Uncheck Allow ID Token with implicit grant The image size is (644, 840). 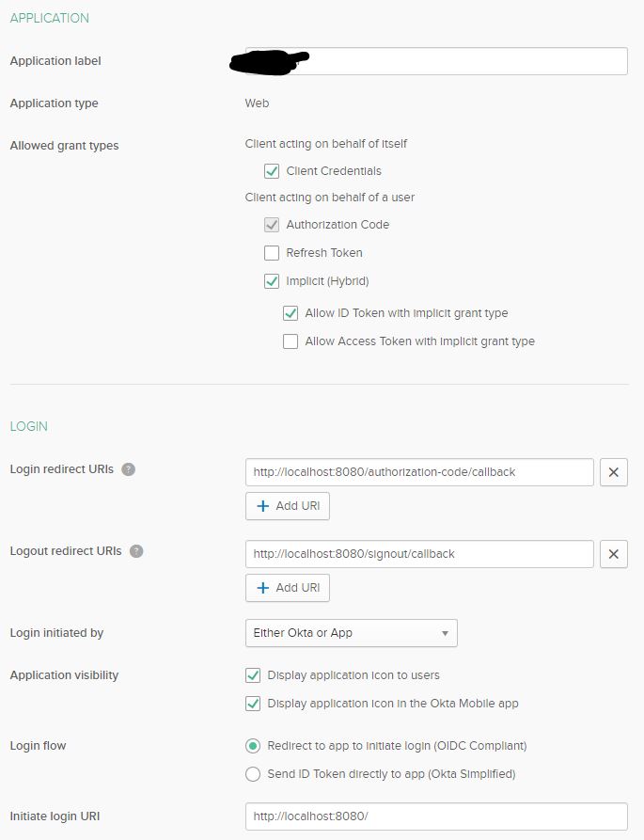(291, 313)
